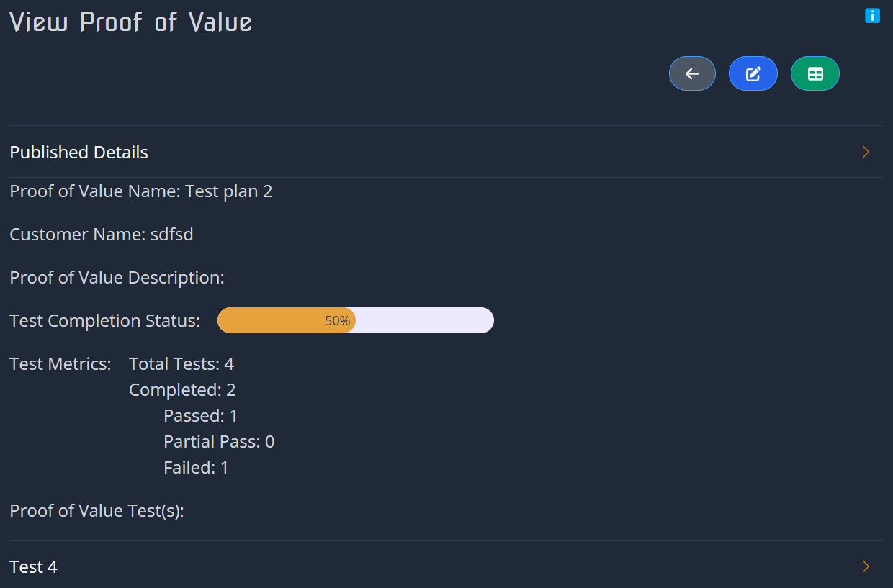Viewport: 893px width, 588px height.
Task: Click the Total Tests: 4 metric
Action: pyautogui.click(x=181, y=364)
